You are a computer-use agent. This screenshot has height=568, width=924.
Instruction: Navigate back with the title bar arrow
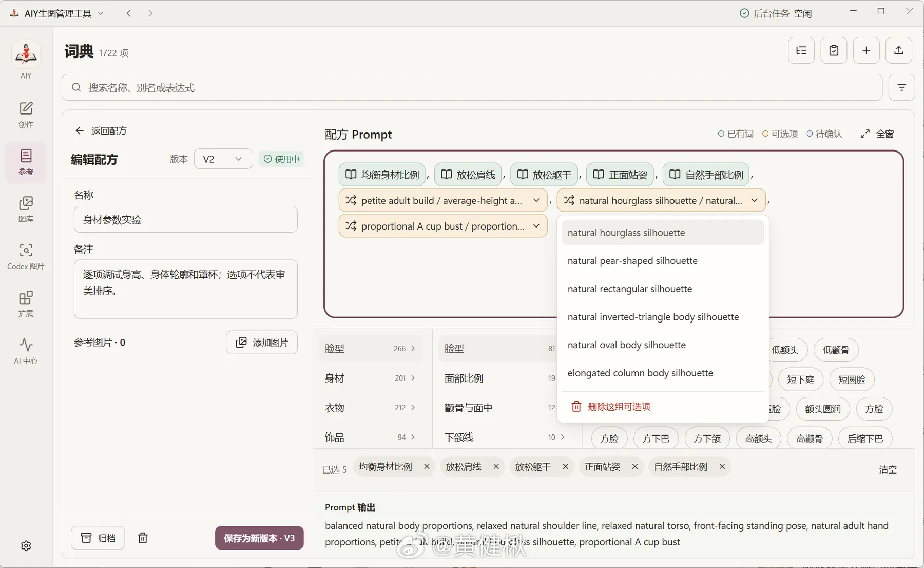pos(129,13)
